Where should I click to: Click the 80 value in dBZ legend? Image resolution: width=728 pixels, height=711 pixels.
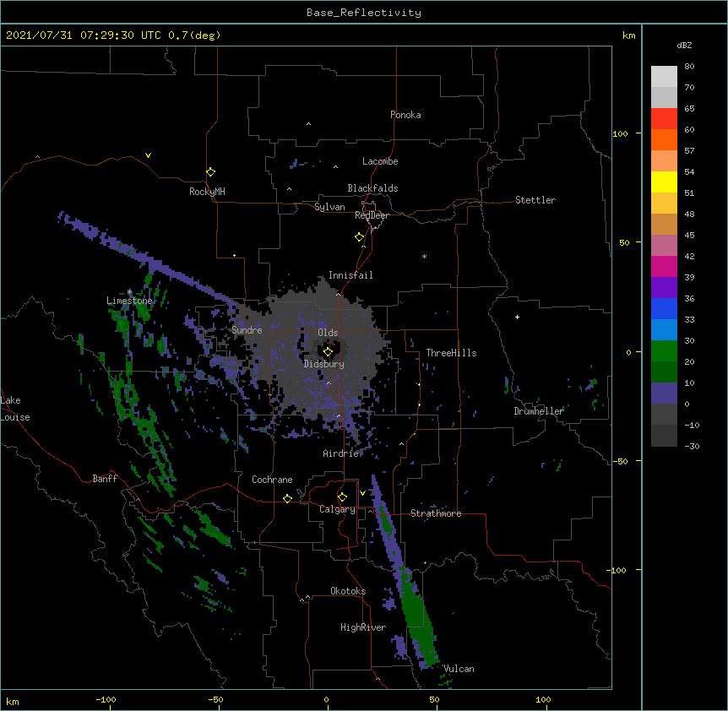(x=689, y=66)
